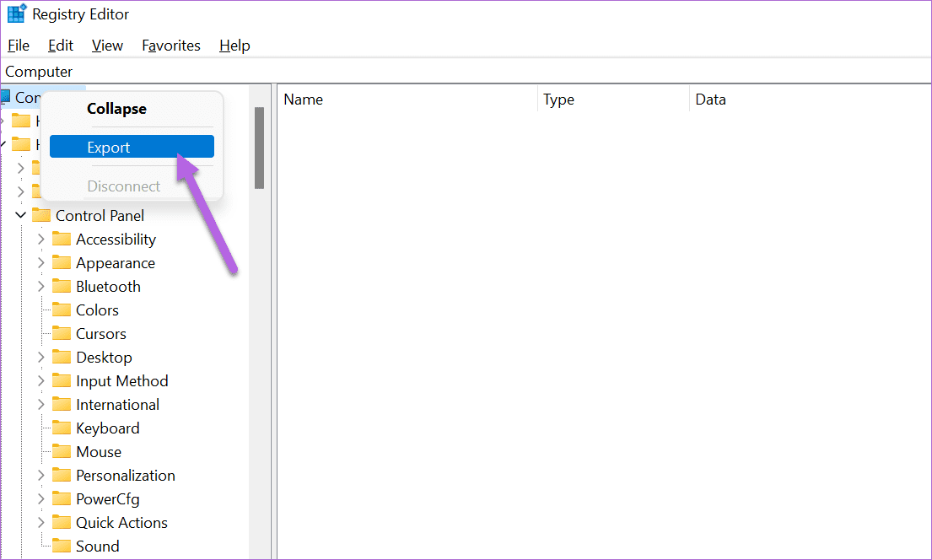Choose Export in the context menu
This screenshot has width=932, height=560.
132,147
